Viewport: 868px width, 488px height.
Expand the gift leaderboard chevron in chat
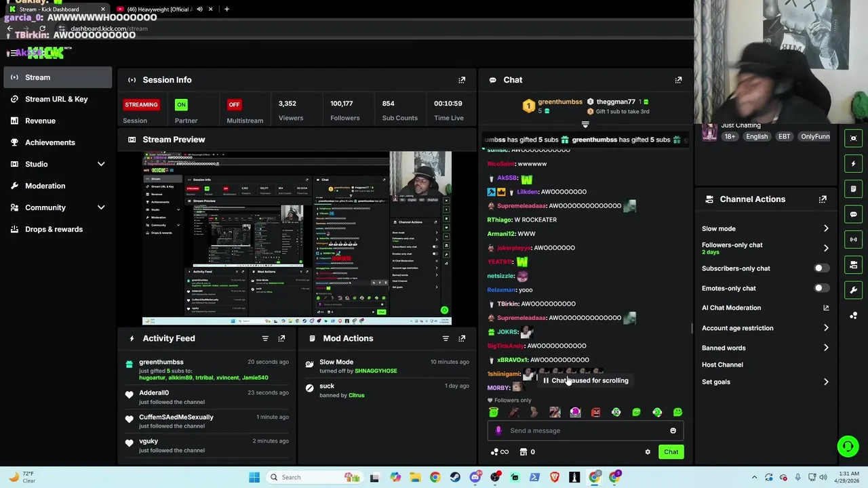pyautogui.click(x=585, y=125)
